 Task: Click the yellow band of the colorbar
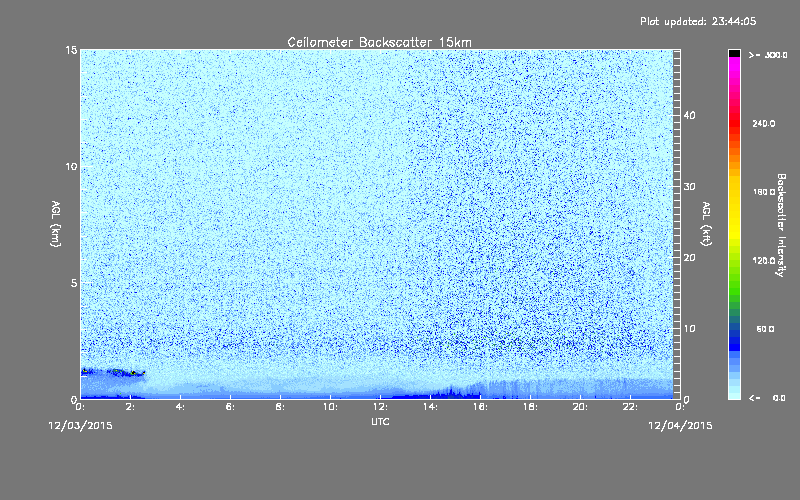tap(734, 209)
